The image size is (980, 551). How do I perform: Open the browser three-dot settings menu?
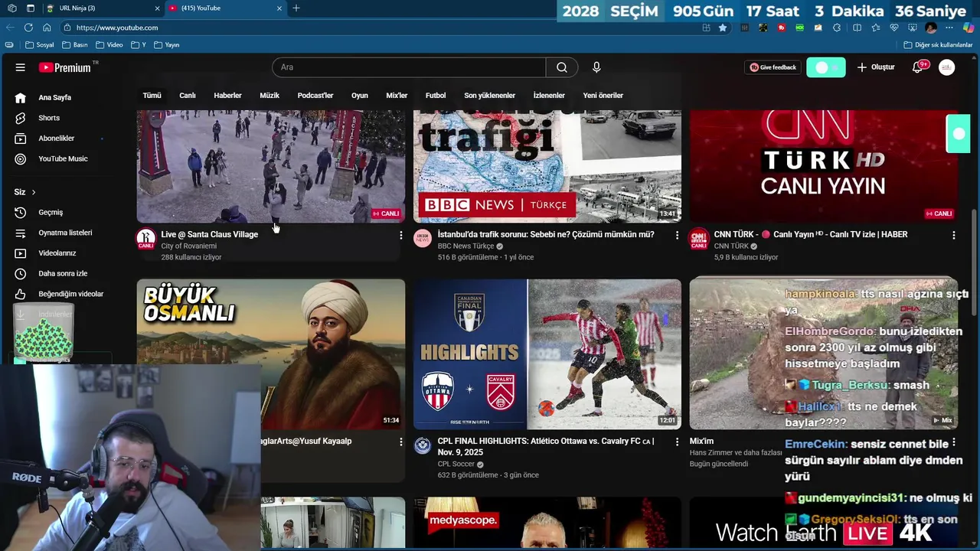pos(949,28)
